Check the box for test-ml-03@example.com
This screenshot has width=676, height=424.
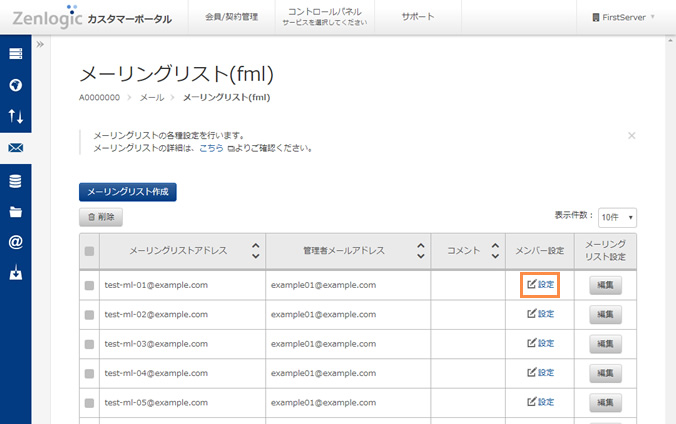pyautogui.click(x=89, y=343)
